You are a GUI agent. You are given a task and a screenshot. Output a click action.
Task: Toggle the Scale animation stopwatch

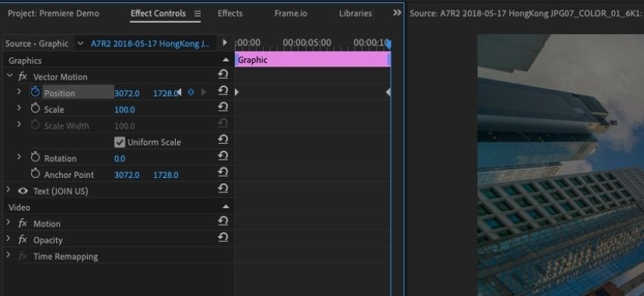click(x=36, y=108)
